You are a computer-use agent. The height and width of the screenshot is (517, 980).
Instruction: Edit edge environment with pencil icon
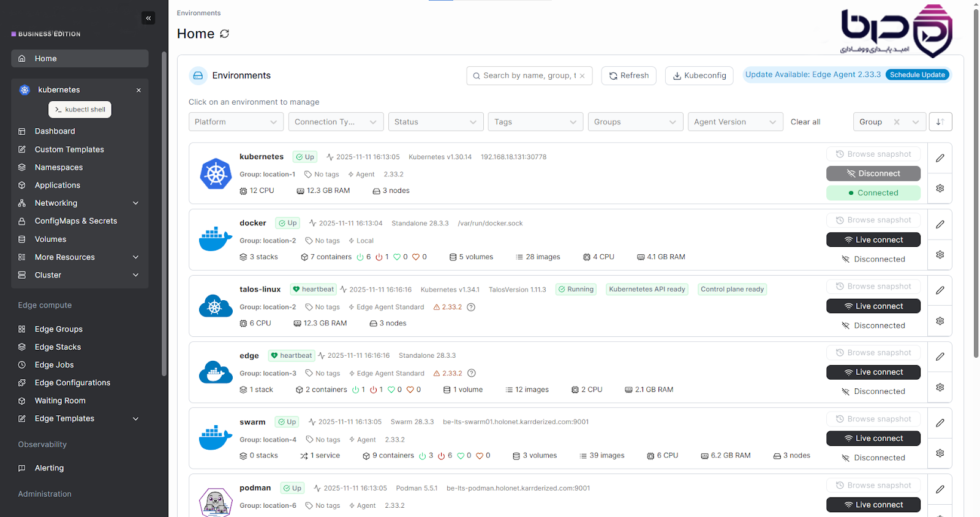point(940,357)
